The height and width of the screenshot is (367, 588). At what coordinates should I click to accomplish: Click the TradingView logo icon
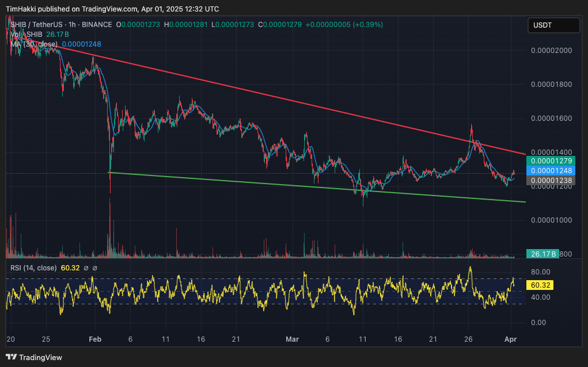pos(12,357)
